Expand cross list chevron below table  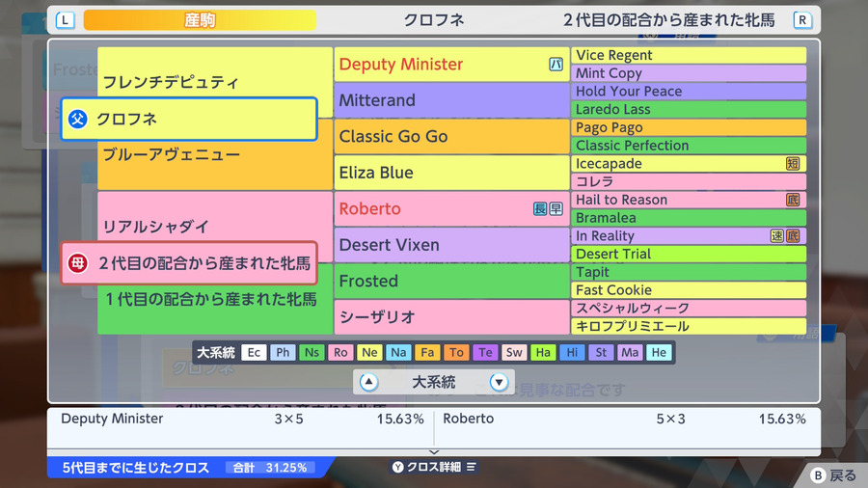[434, 452]
